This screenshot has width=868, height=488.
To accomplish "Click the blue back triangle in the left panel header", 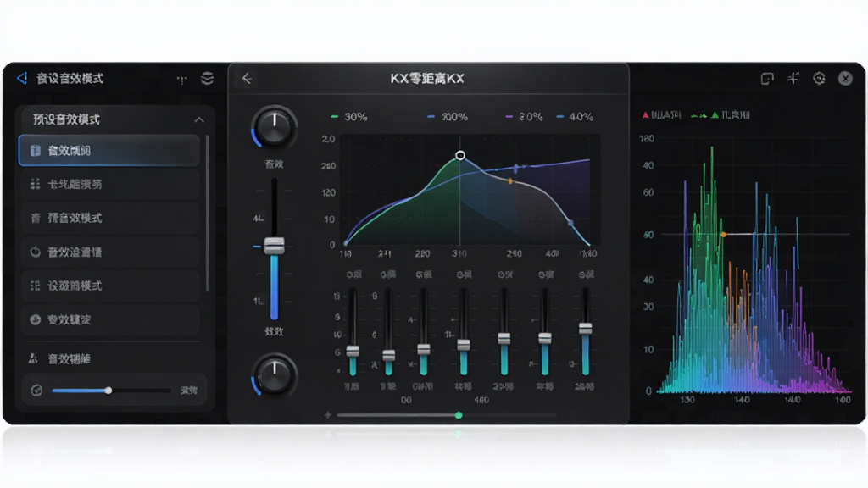I will pos(22,78).
